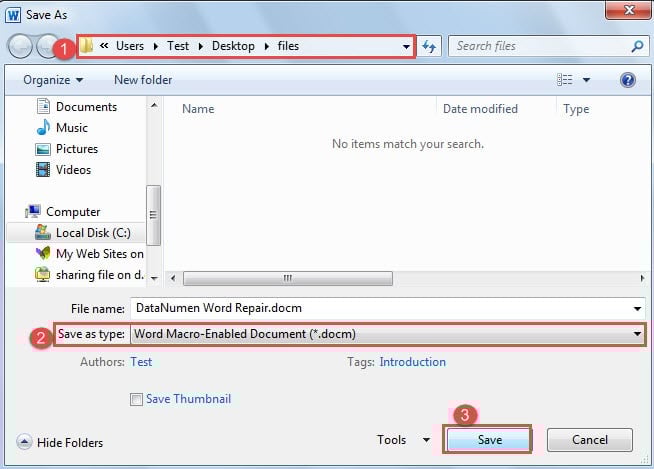Open the Music library in sidebar
The image size is (654, 469).
71,128
